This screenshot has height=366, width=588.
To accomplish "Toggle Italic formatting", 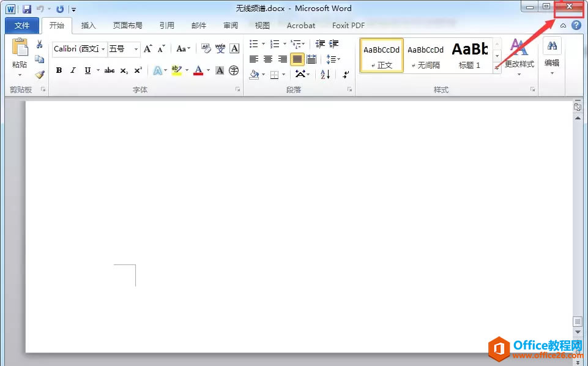I will pyautogui.click(x=73, y=70).
